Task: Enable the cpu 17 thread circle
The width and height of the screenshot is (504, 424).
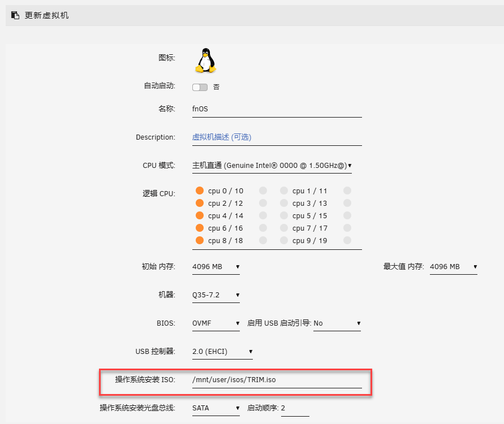Action: tap(347, 228)
